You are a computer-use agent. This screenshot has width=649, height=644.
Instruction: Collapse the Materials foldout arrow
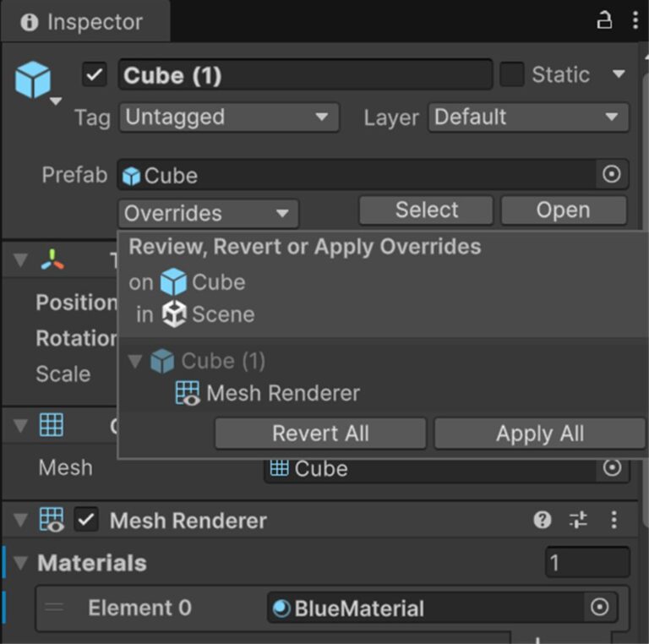click(20, 563)
